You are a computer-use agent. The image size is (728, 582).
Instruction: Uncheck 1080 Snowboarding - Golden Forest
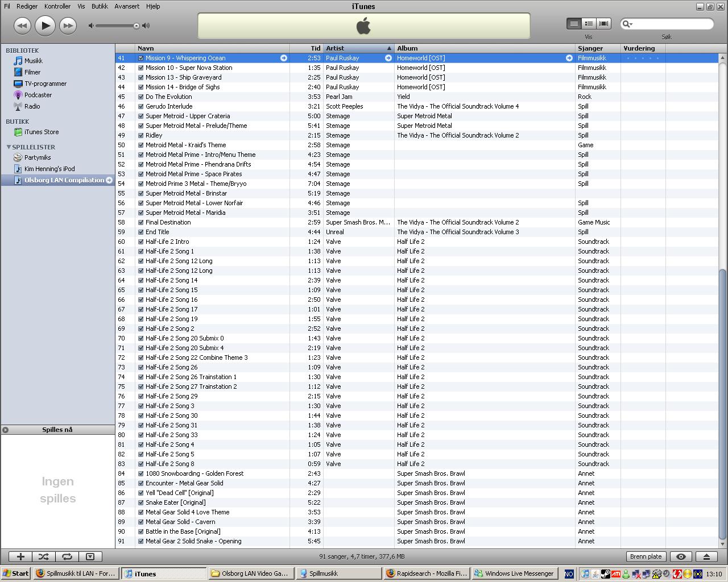[140, 473]
